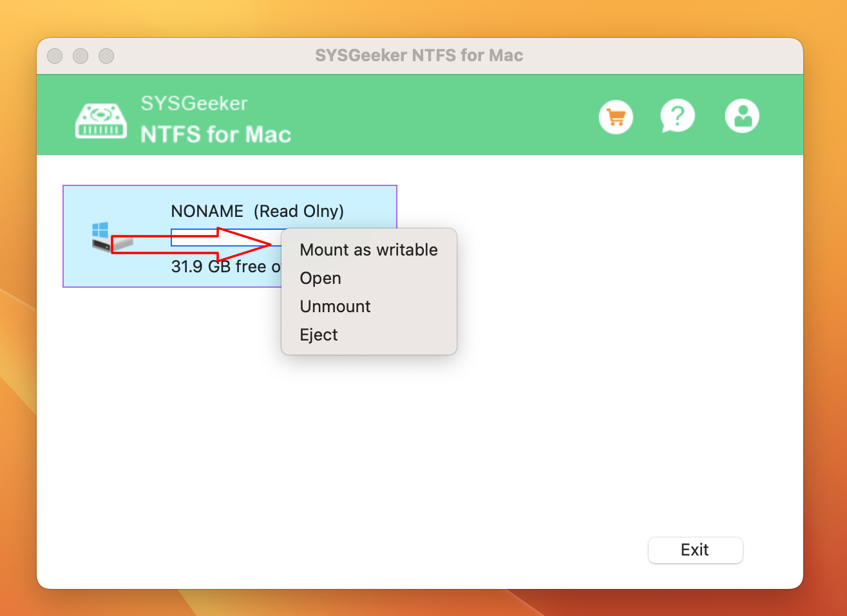
Task: Choose Mount as writable from context menu
Action: tap(368, 250)
